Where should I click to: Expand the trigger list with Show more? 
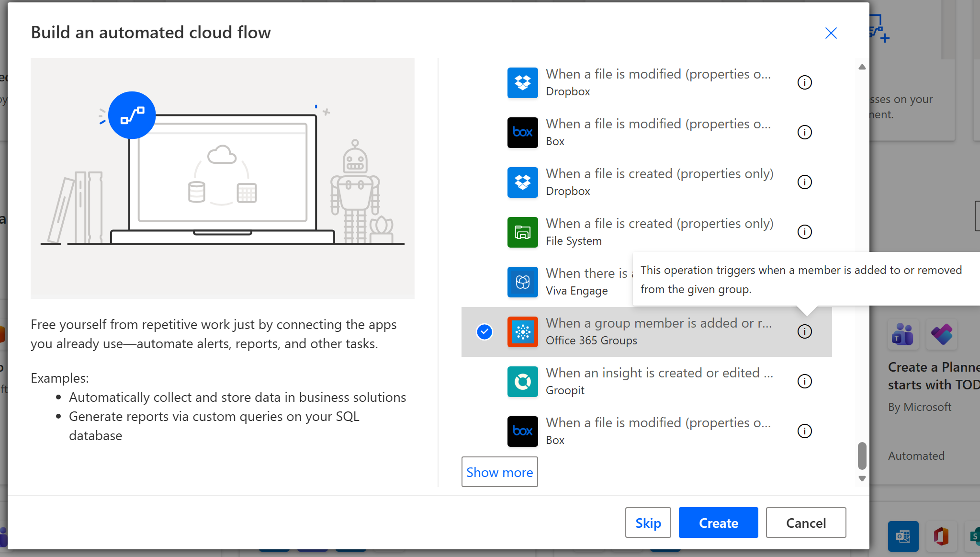499,472
